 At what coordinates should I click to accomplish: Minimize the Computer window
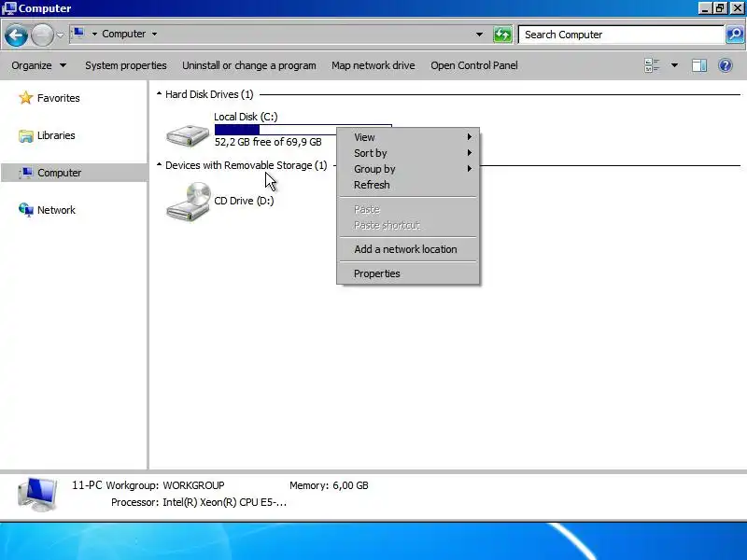(705, 8)
